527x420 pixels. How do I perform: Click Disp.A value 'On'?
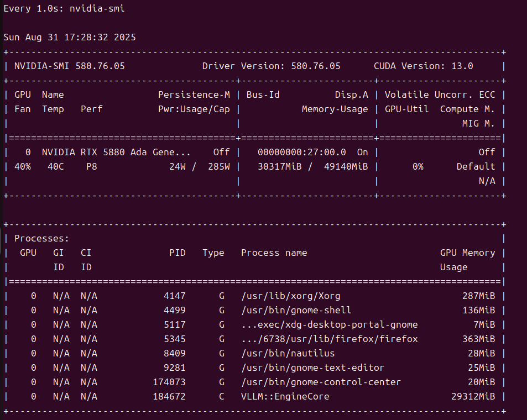pos(363,152)
